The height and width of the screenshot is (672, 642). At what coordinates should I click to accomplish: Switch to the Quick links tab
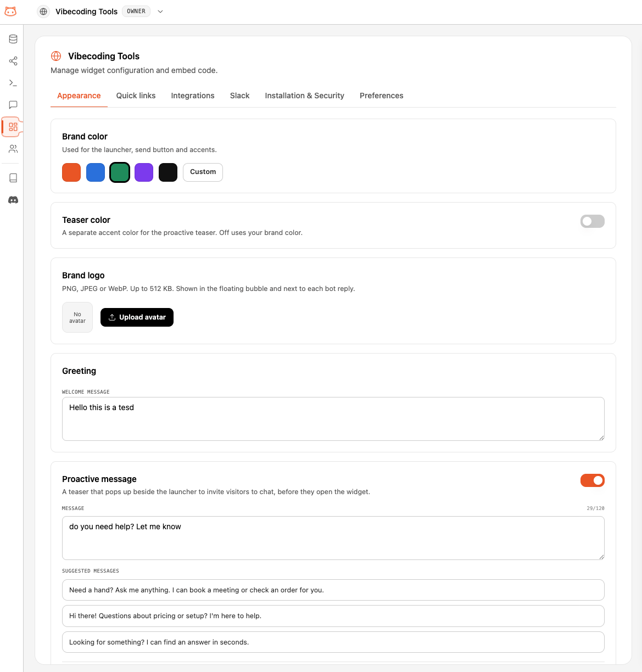pos(136,96)
